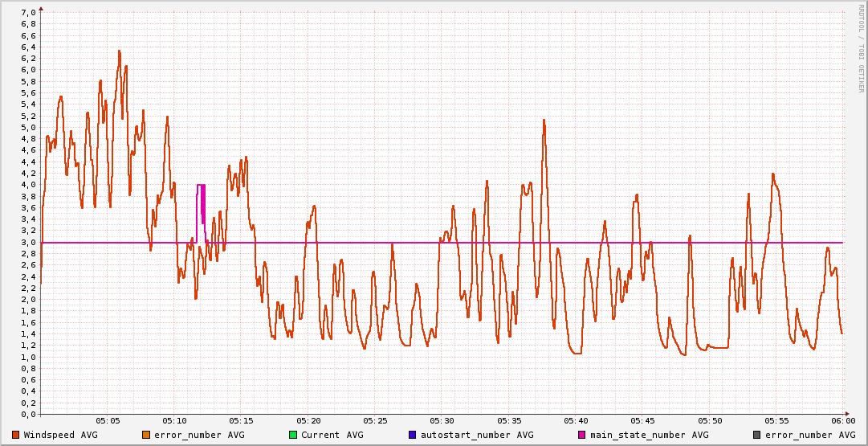The width and height of the screenshot is (868, 446).
Task: Click the 05:05 time axis label
Action: tap(108, 420)
